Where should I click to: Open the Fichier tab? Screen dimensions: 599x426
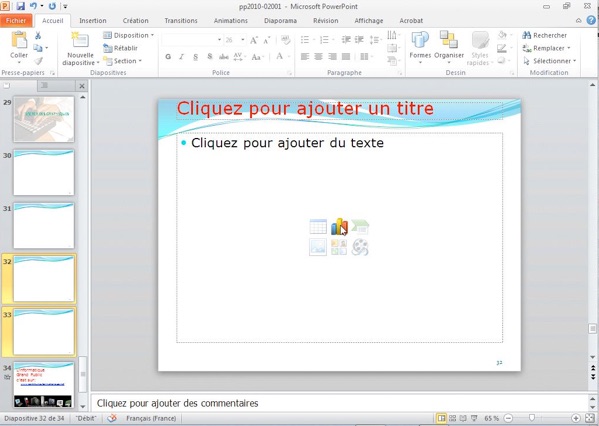(x=16, y=21)
